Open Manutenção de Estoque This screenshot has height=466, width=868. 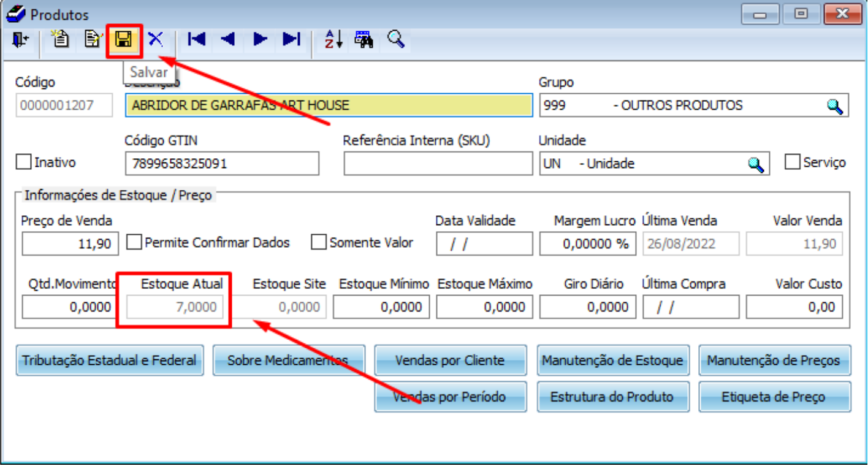click(613, 361)
